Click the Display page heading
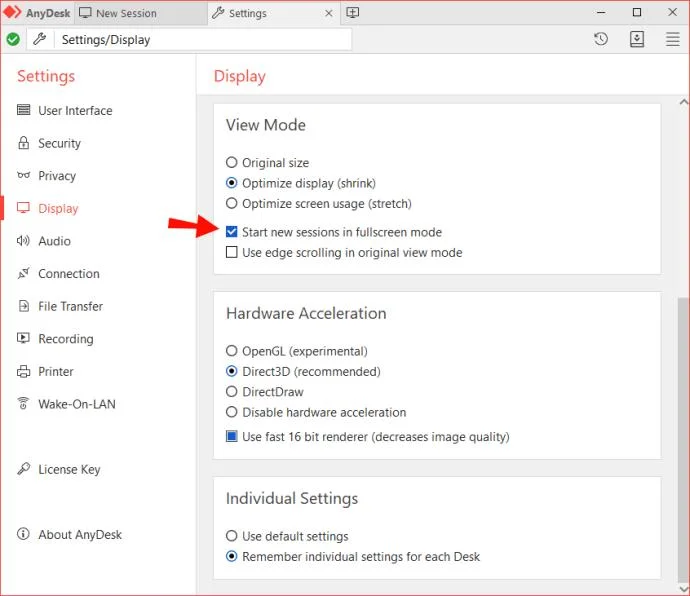 [x=240, y=76]
